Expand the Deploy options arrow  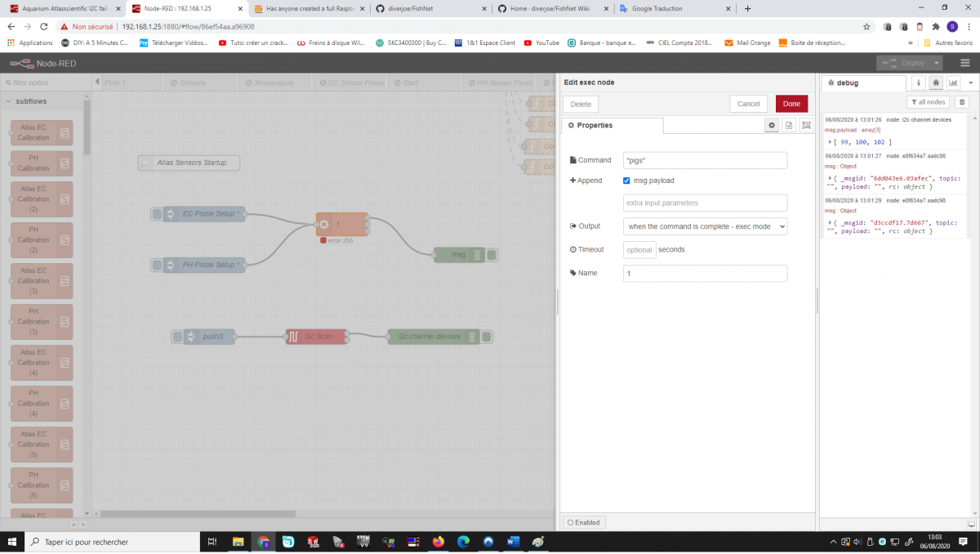pos(936,63)
